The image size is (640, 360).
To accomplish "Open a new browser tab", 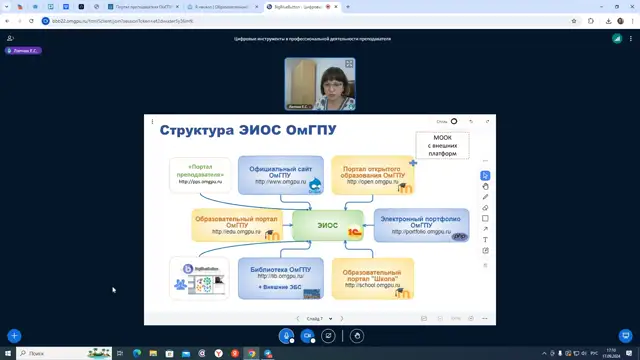I will coord(348,7).
